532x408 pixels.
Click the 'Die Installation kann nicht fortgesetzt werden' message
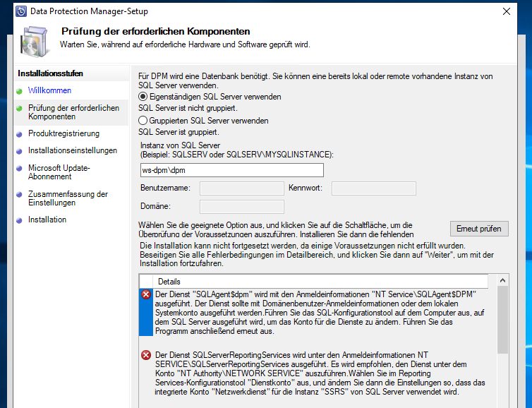(317, 255)
